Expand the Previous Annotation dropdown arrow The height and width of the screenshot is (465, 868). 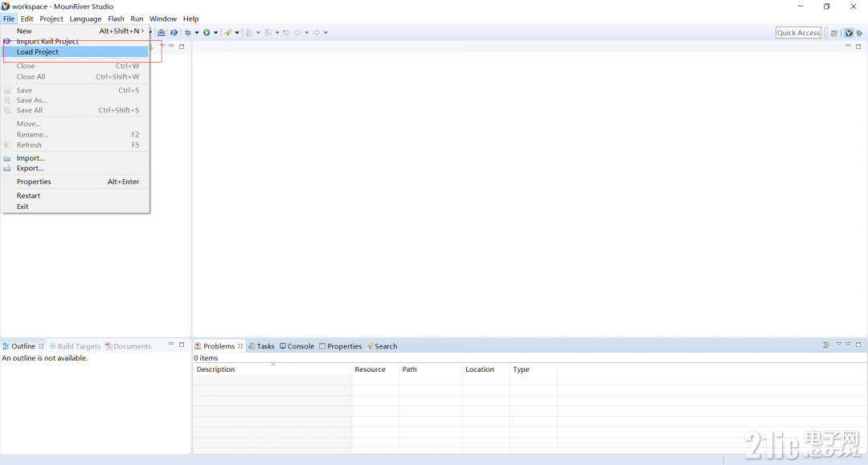(276, 33)
